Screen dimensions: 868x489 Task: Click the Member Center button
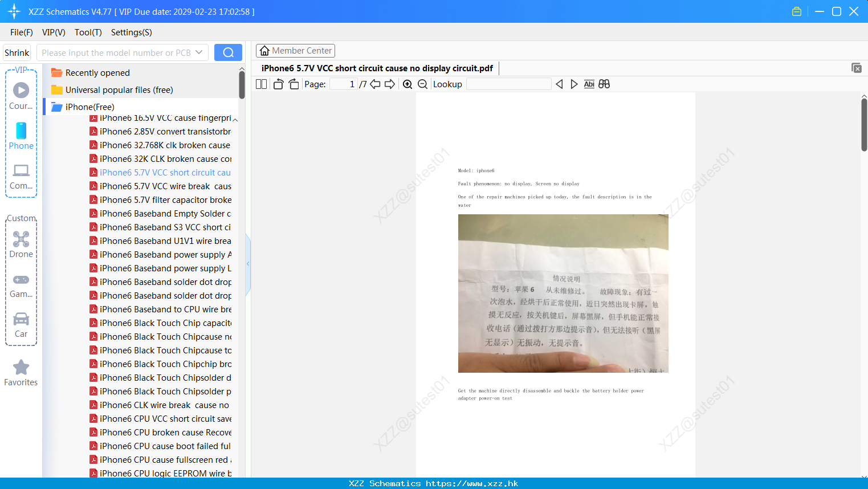click(295, 51)
